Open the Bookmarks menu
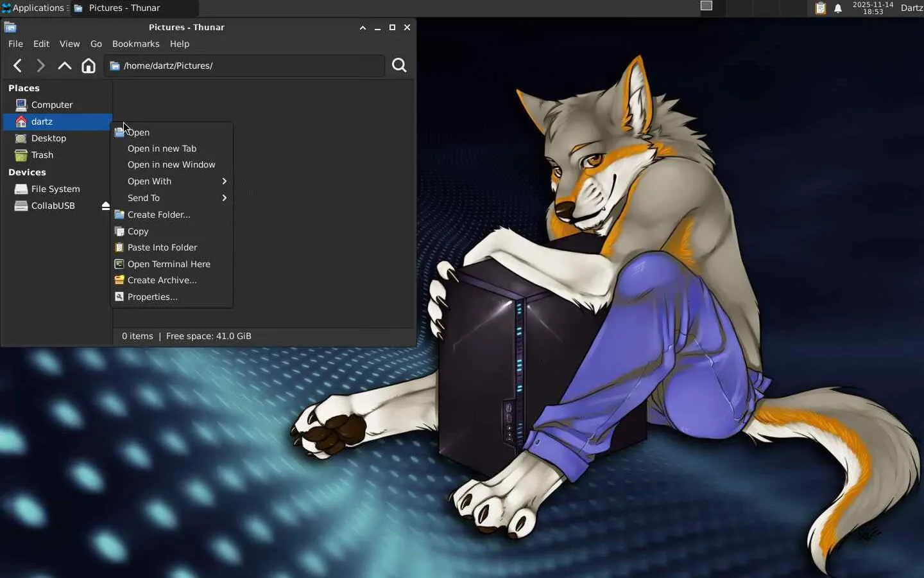The width and height of the screenshot is (924, 578). (x=135, y=44)
